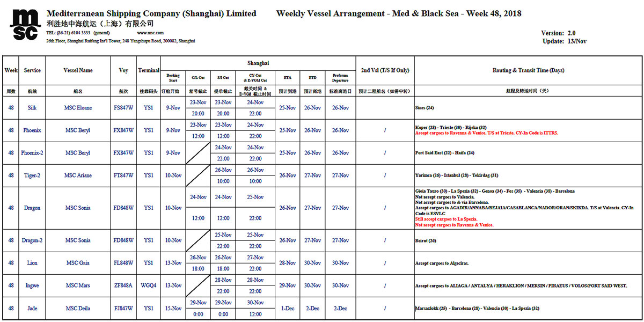Select the company telephone number line
This screenshot has height=322, width=644.
[79, 33]
